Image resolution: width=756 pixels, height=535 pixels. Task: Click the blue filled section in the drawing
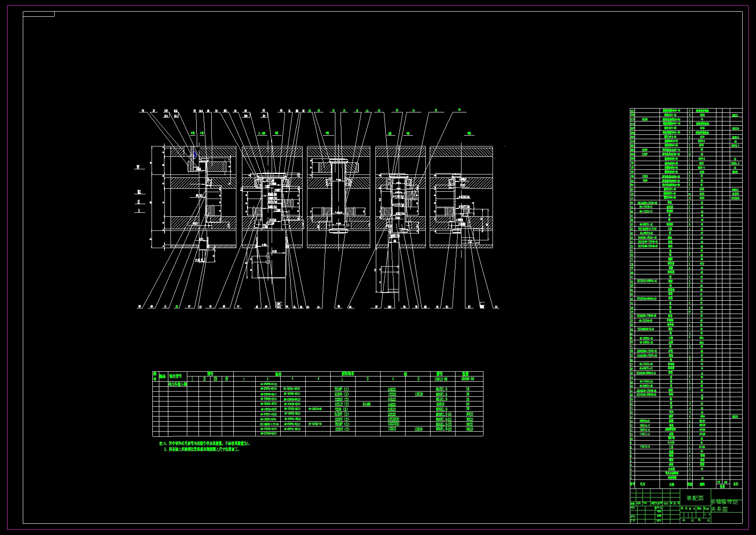195,154
